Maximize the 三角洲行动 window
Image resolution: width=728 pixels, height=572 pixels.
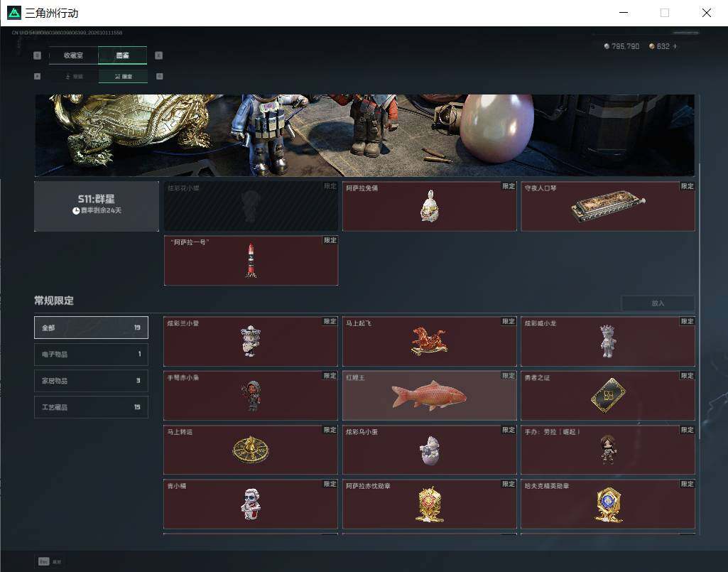[665, 13]
